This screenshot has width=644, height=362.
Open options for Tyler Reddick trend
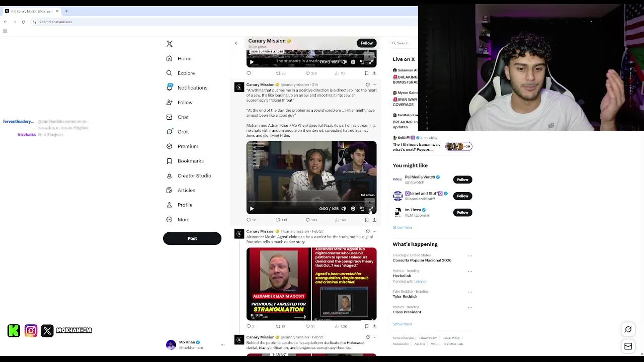point(470,292)
